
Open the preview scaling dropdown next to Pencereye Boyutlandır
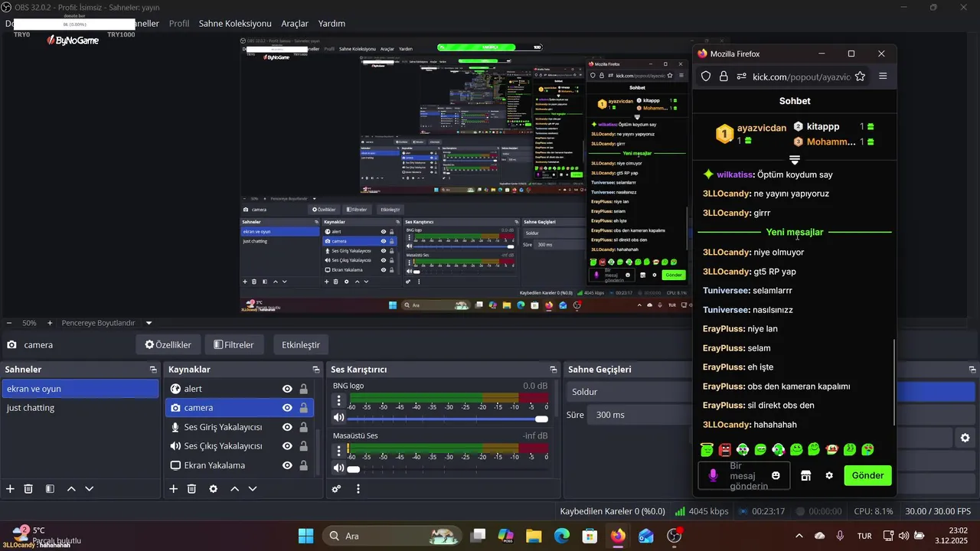(x=149, y=323)
